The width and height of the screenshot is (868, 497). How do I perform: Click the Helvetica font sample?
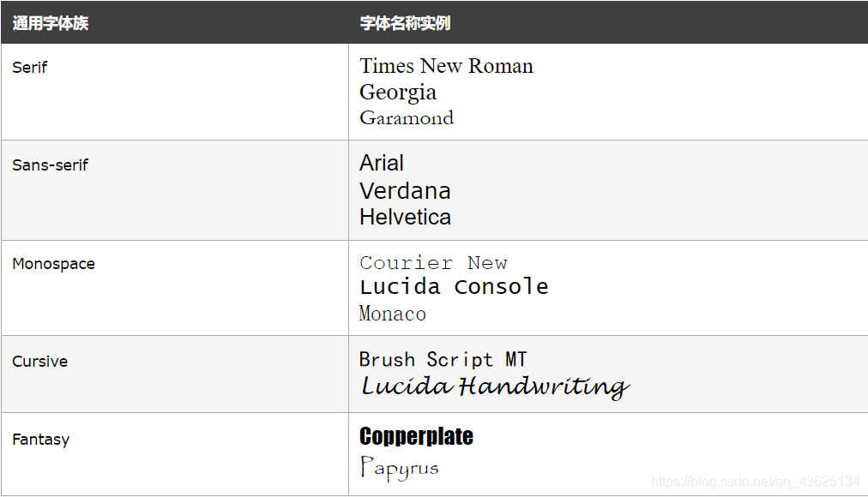pyautogui.click(x=405, y=217)
